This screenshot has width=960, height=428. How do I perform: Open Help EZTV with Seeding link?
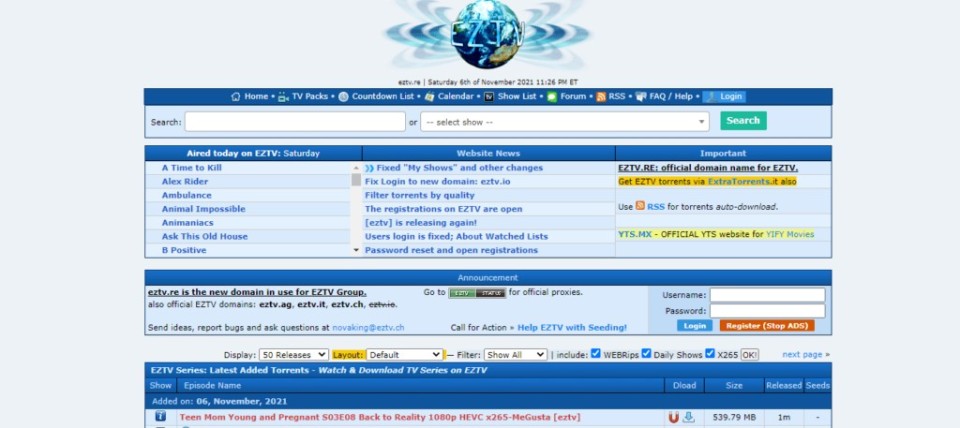click(572, 328)
